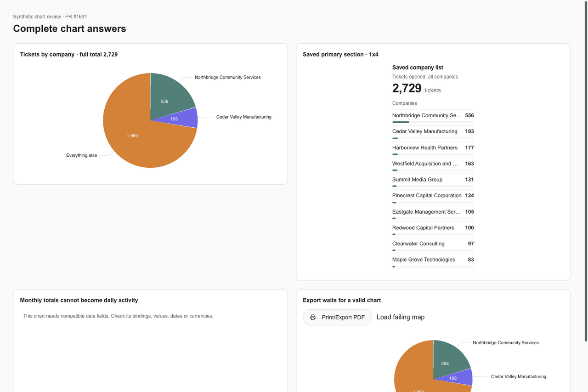The height and width of the screenshot is (392, 588).
Task: Click the Load failing map button
Action: (x=401, y=317)
